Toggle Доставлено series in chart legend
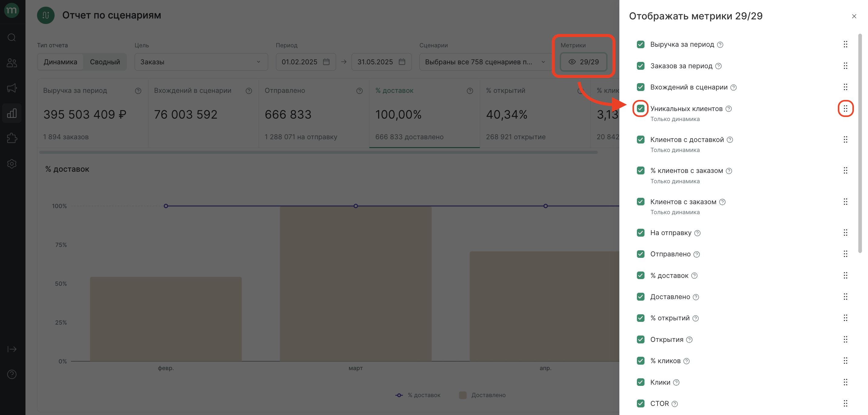 click(x=482, y=395)
